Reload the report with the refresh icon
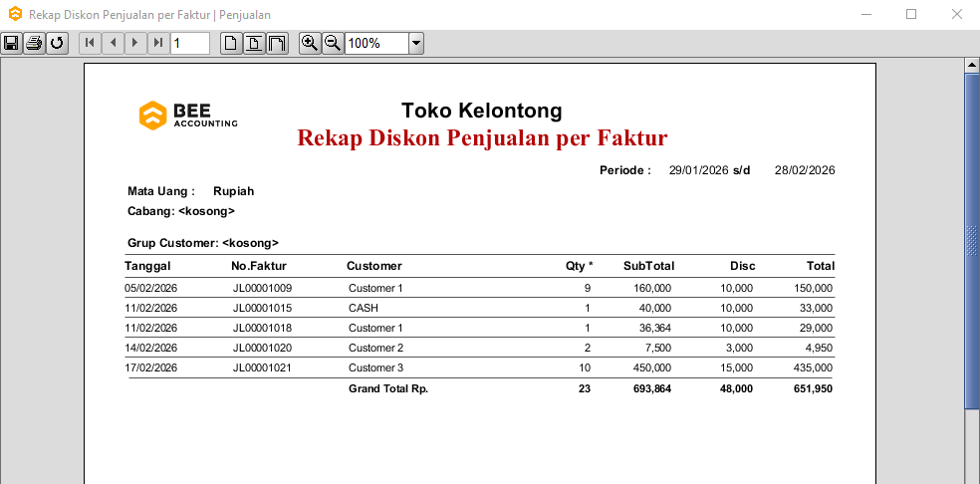980x484 pixels. [57, 43]
